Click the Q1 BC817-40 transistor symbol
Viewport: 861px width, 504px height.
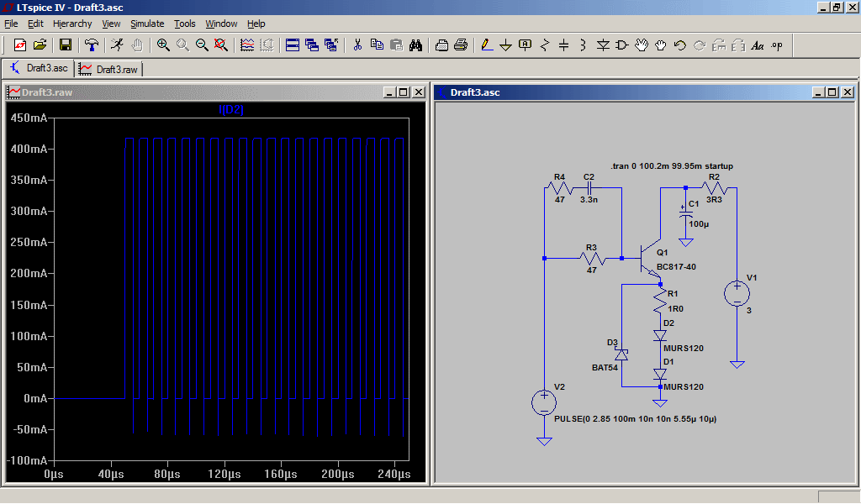pos(651,258)
